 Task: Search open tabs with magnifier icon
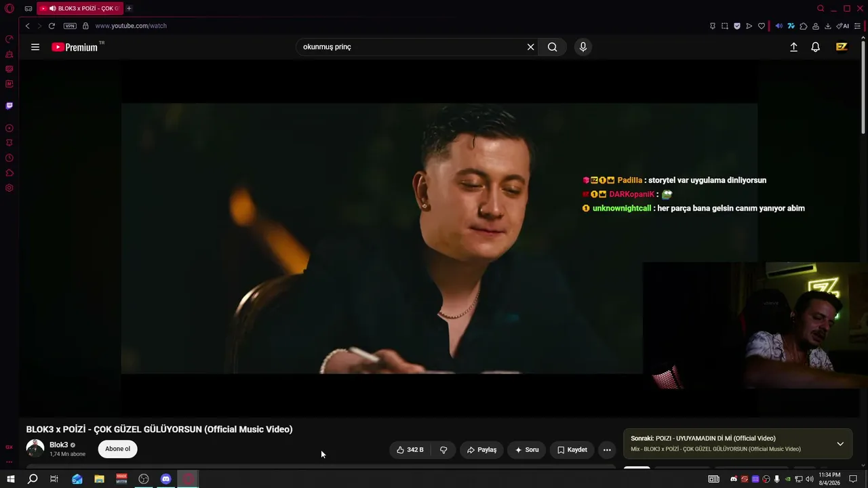click(x=821, y=9)
